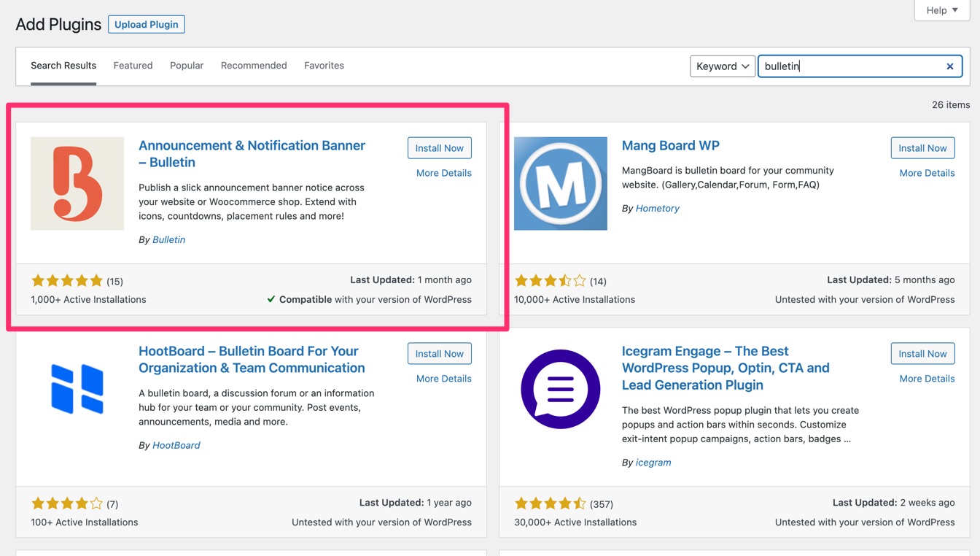Install the HootBoard plugin
The image size is (980, 556).
point(440,354)
